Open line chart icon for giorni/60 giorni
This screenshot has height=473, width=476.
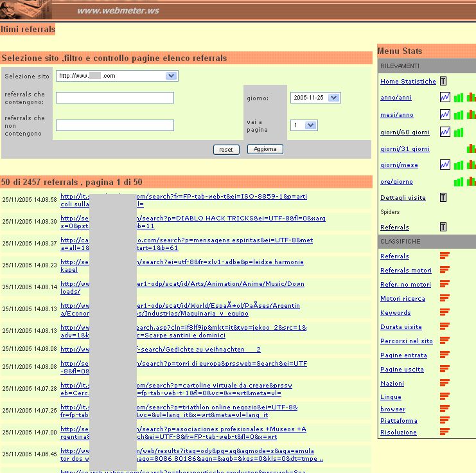(445, 132)
